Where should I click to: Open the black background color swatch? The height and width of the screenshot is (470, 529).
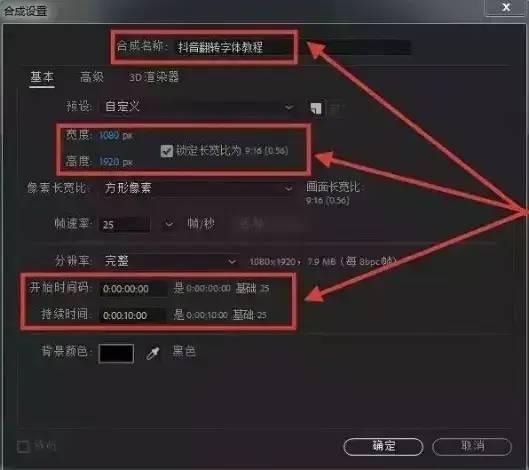116,353
